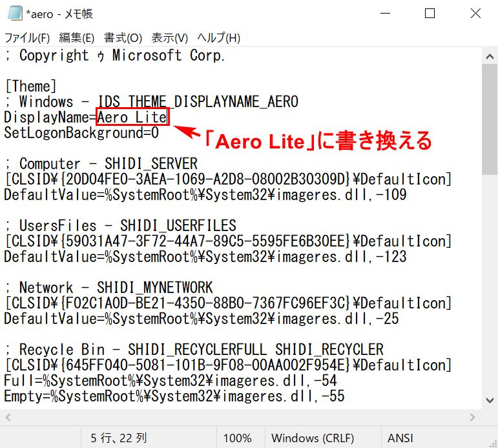Click the Copyright Microsoft Corp. comment line
The height and width of the screenshot is (448, 498).
[115, 56]
